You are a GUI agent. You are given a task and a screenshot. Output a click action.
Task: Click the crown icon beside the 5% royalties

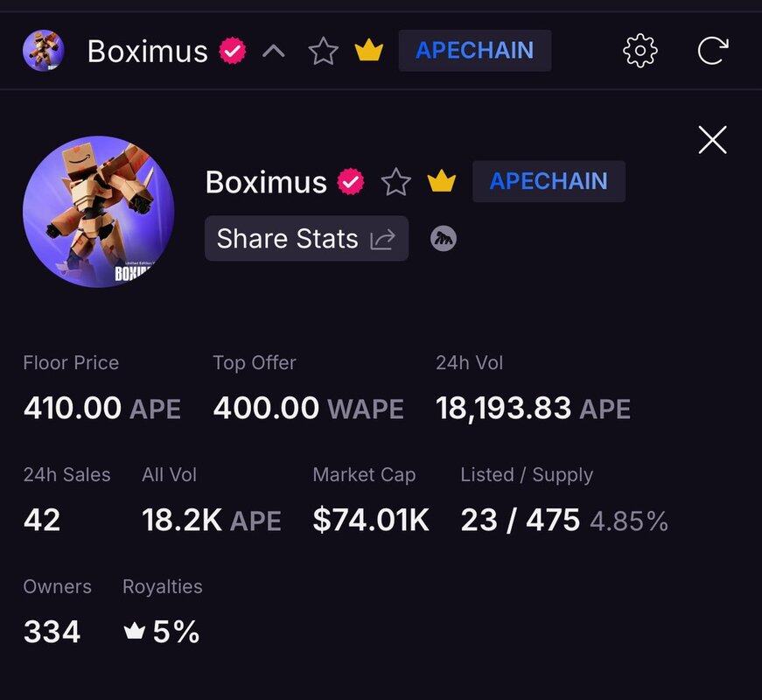[x=134, y=631]
